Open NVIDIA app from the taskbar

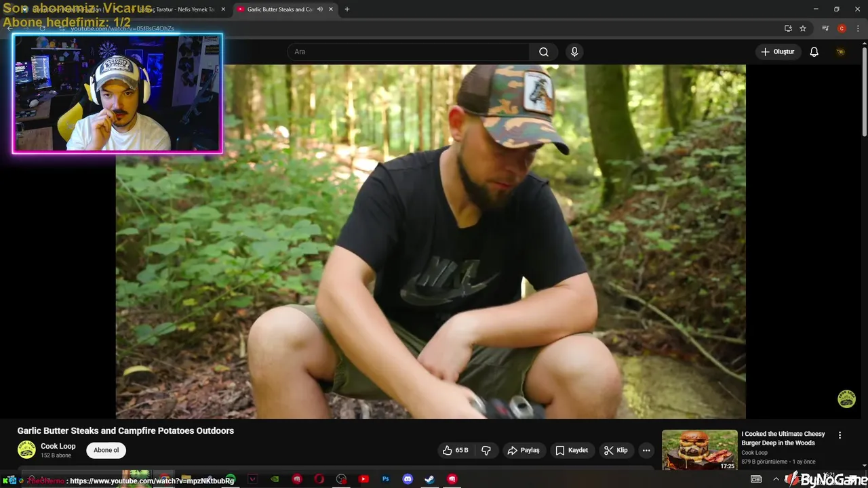(x=275, y=479)
